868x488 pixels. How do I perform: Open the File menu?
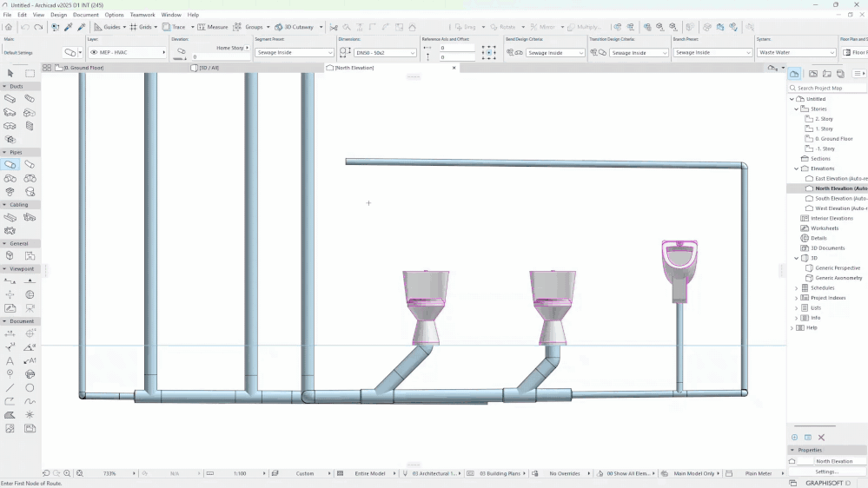7,15
